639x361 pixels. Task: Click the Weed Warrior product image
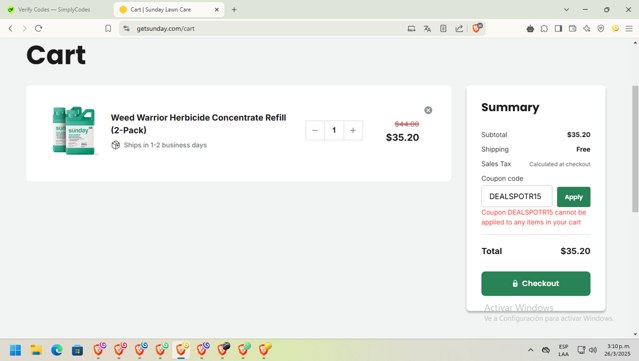point(74,130)
